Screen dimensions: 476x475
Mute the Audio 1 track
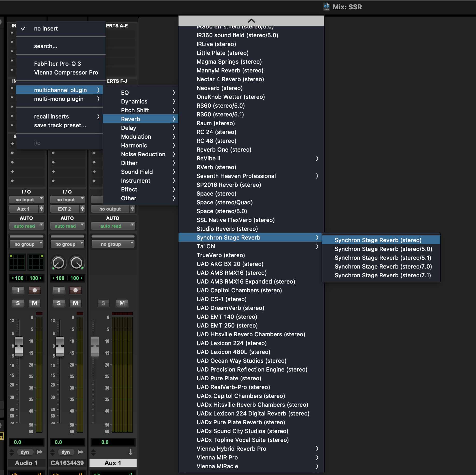pyautogui.click(x=34, y=303)
